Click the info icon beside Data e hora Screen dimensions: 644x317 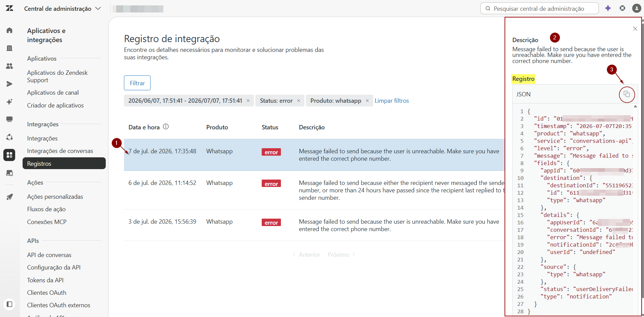tap(166, 127)
